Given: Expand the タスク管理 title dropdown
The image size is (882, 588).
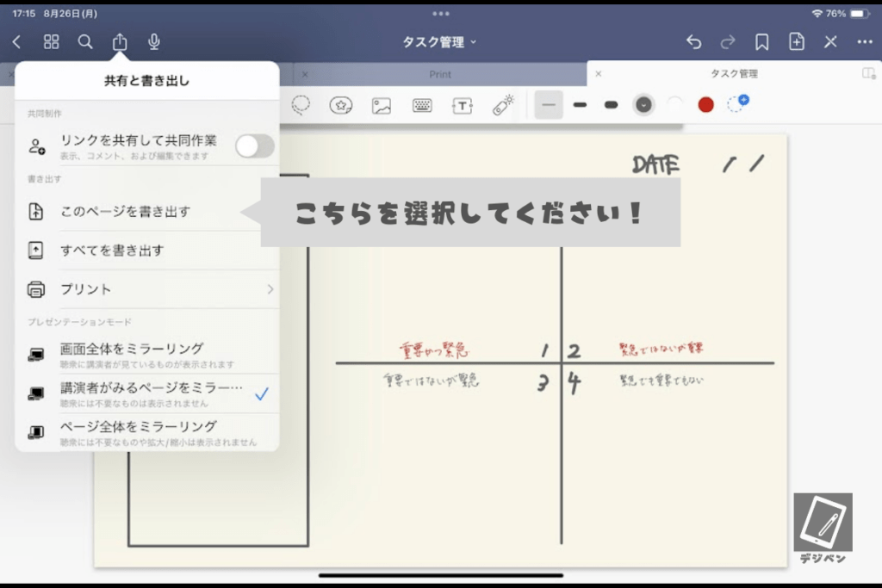Looking at the screenshot, I should 439,42.
